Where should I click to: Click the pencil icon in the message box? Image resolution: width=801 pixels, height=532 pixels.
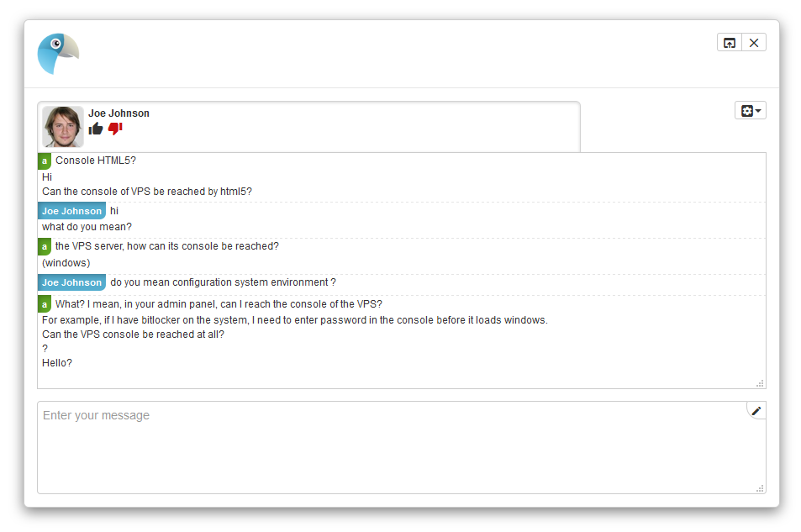756,410
